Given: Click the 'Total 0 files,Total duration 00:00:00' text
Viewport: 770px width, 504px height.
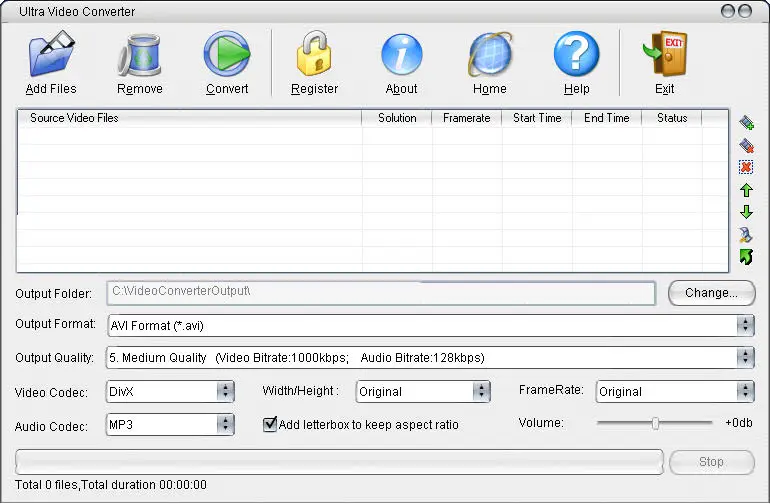Looking at the screenshot, I should (x=111, y=485).
